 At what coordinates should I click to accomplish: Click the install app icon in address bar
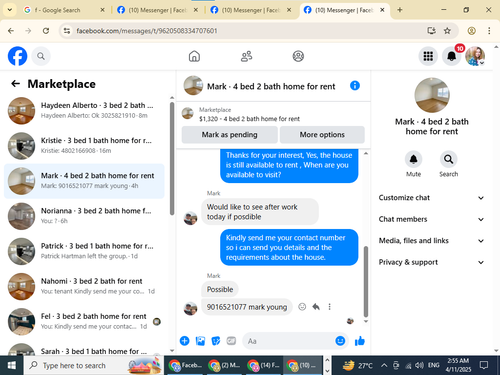(432, 31)
